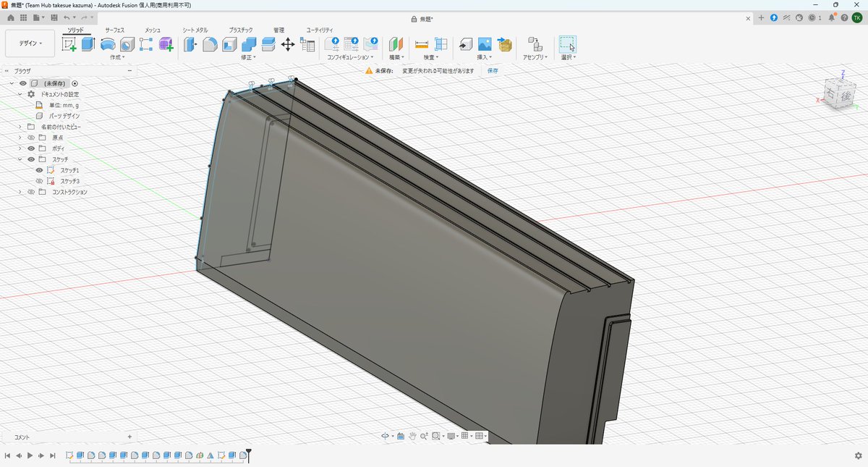This screenshot has height=467, width=868.
Task: Open the Measure ruler tool
Action: coord(422,44)
